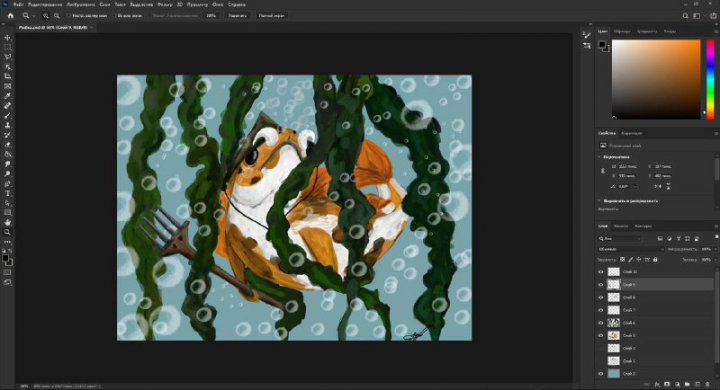Select the Hand tool
Image resolution: width=720 pixels, height=390 pixels.
[x=7, y=222]
